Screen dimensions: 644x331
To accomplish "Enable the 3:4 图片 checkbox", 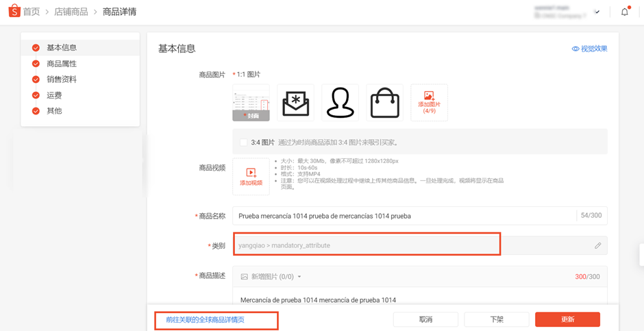I will click(243, 143).
